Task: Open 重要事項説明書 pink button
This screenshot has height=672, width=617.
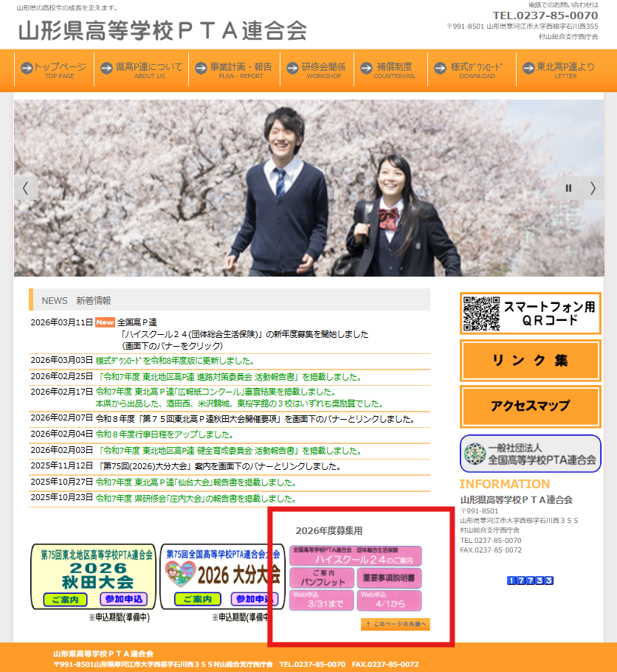Action: pos(390,578)
